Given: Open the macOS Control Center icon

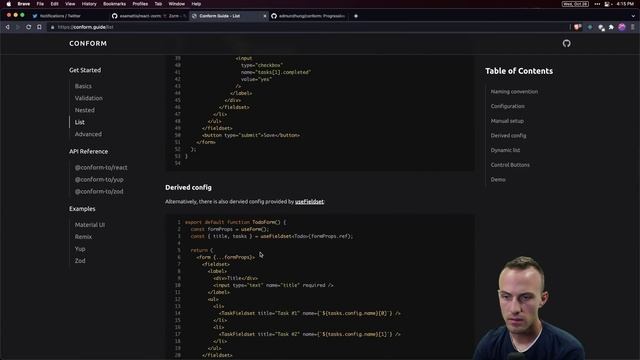Looking at the screenshot, I should [607, 4].
